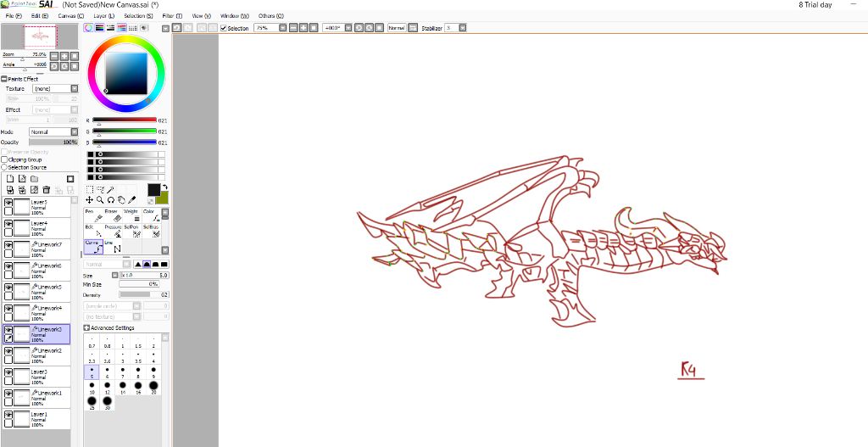Click the undo arrow in toolbar

[x=176, y=28]
